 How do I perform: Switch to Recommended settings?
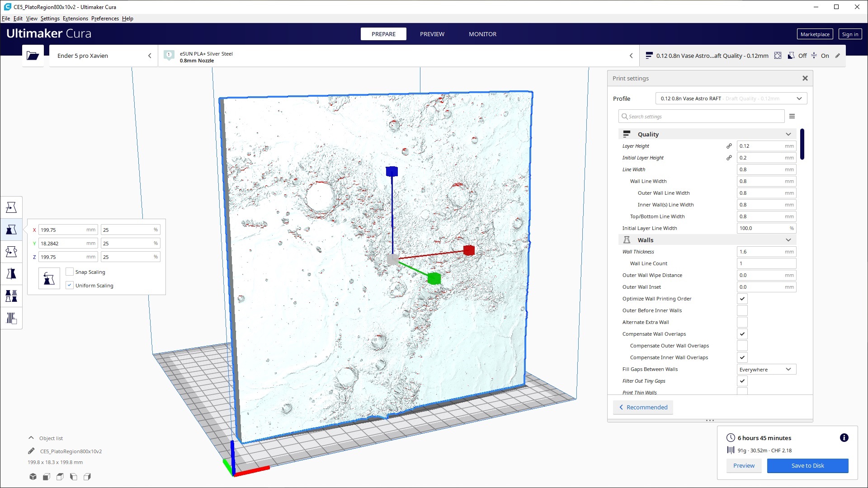tap(643, 407)
